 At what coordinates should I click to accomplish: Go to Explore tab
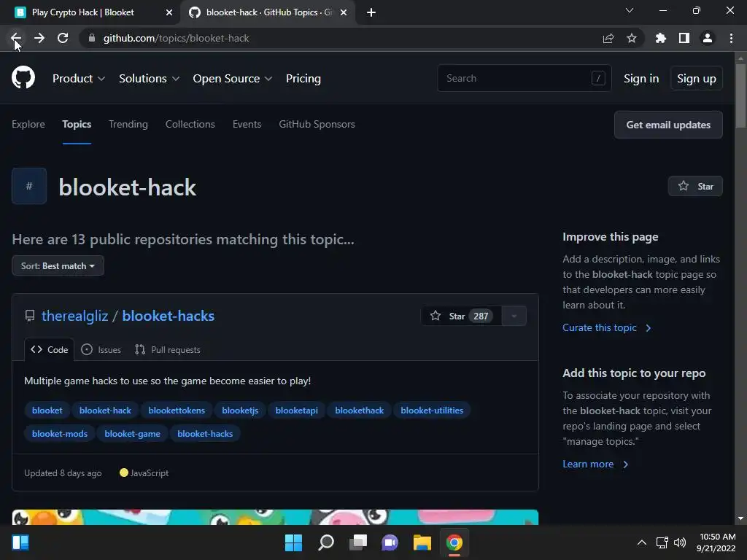point(28,124)
